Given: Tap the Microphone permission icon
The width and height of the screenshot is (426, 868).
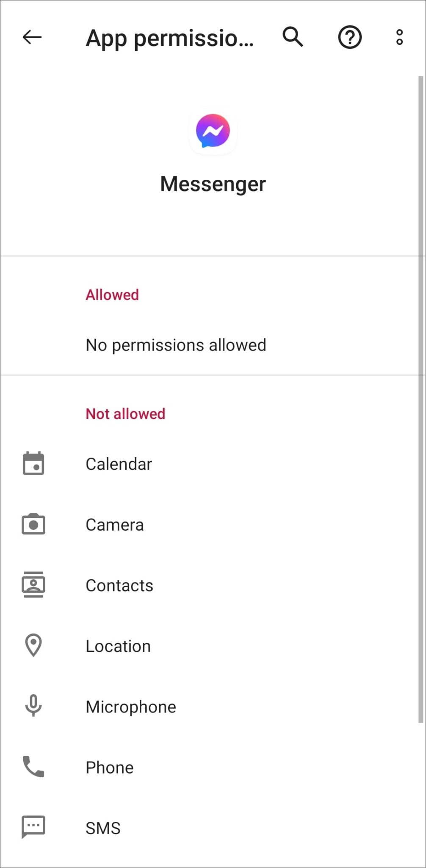Looking at the screenshot, I should (33, 706).
